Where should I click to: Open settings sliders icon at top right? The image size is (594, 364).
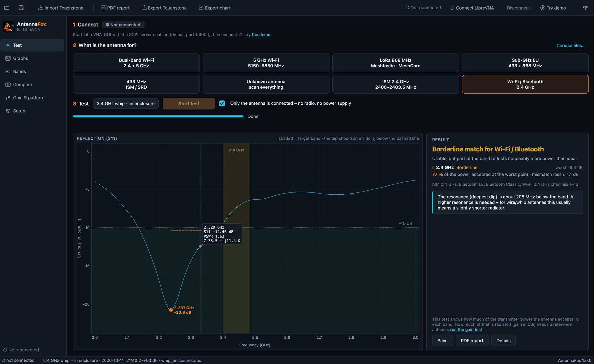(585, 8)
